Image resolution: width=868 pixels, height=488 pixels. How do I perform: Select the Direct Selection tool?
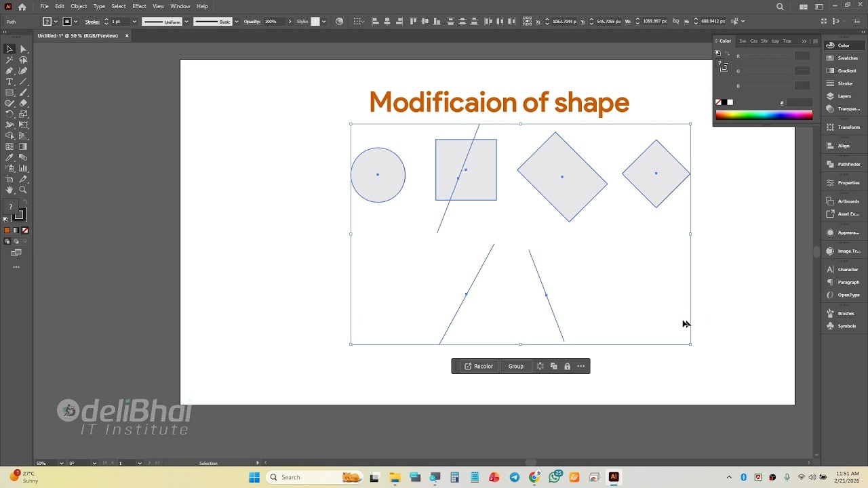pyautogui.click(x=23, y=49)
